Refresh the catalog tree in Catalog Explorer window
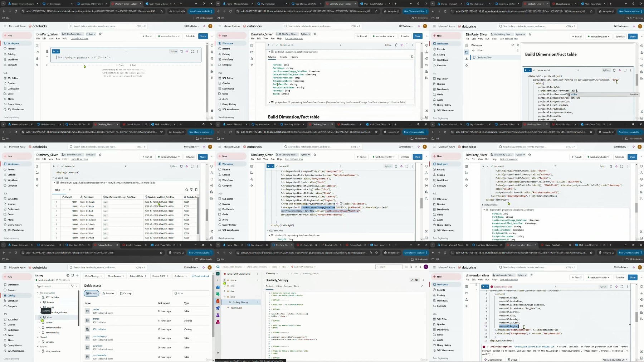Image resolution: width=644 pixels, height=362 pixels. 73,275
